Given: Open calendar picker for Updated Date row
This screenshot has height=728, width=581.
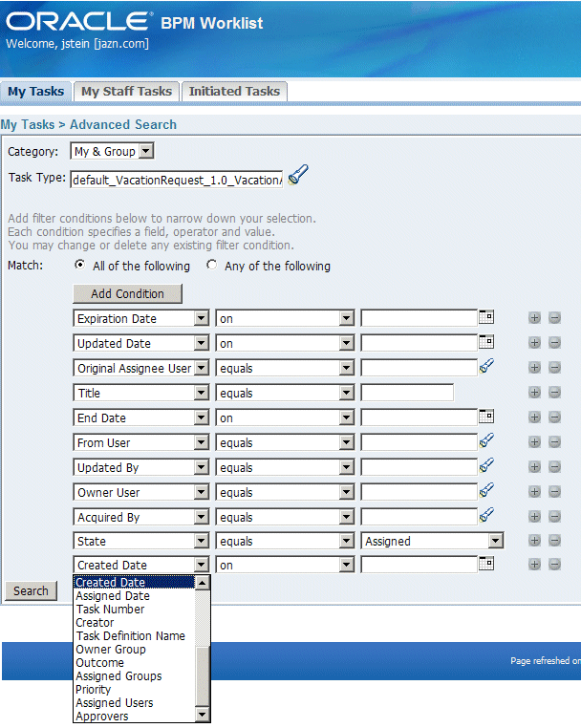Looking at the screenshot, I should point(486,342).
